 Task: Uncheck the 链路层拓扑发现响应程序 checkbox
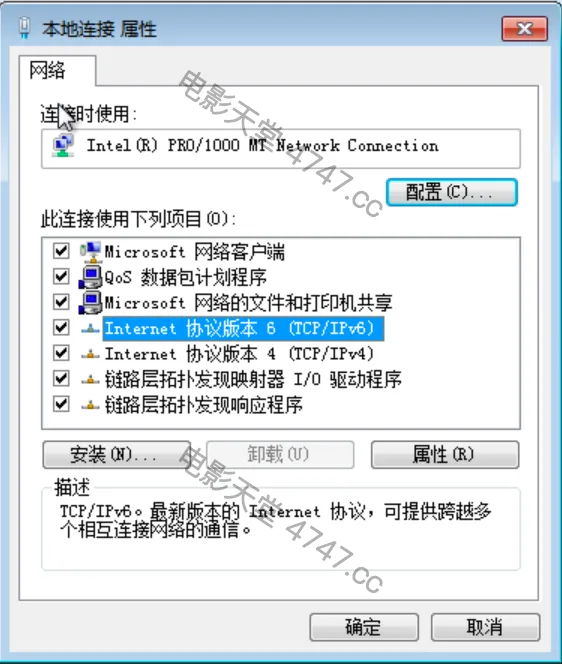click(x=61, y=404)
